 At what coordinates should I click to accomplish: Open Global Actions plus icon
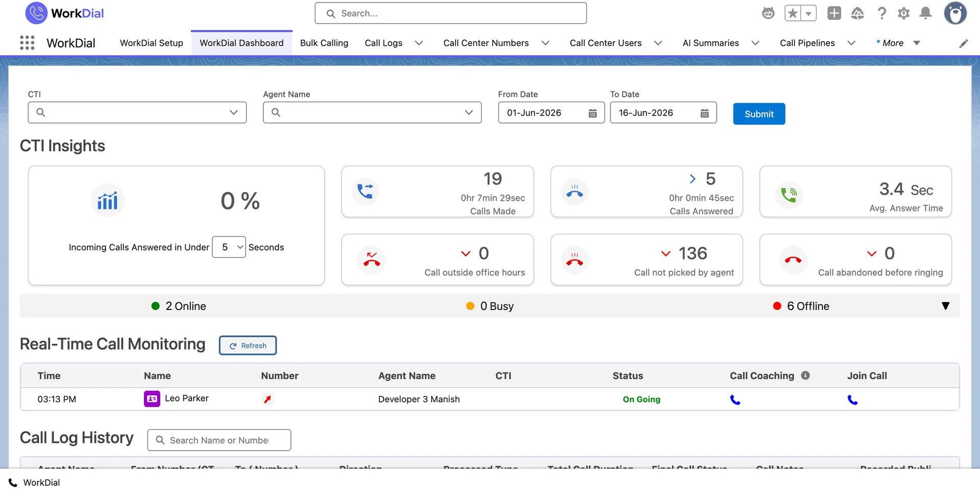[834, 13]
